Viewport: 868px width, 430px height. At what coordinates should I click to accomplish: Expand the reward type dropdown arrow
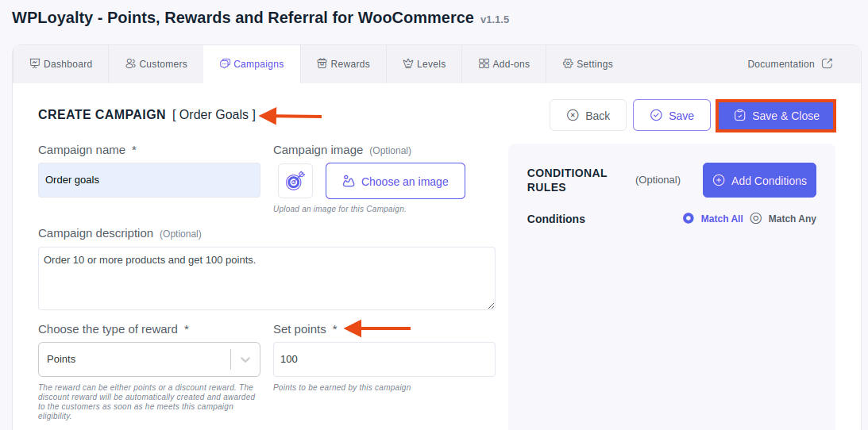pos(245,359)
